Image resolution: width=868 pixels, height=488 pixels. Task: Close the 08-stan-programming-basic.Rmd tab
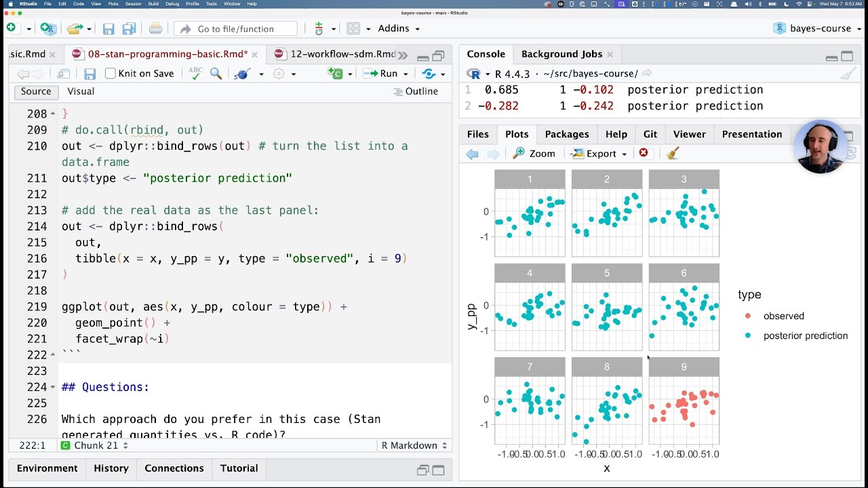click(254, 55)
